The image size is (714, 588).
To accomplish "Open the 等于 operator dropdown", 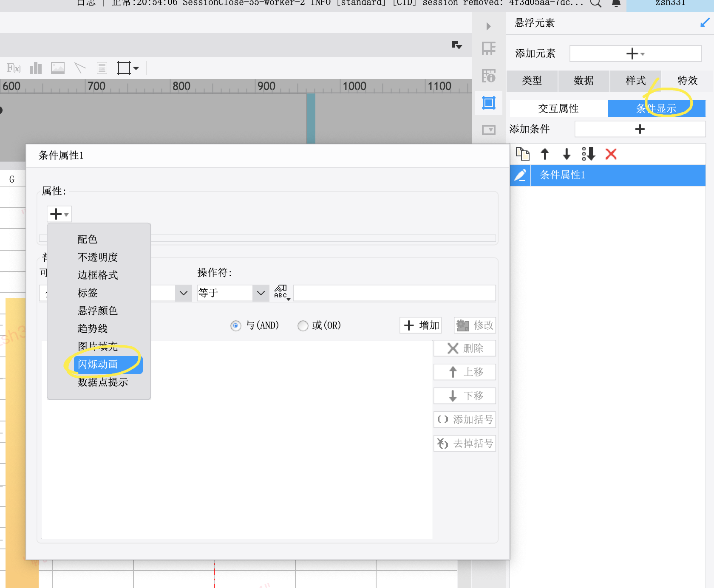I will [x=233, y=293].
